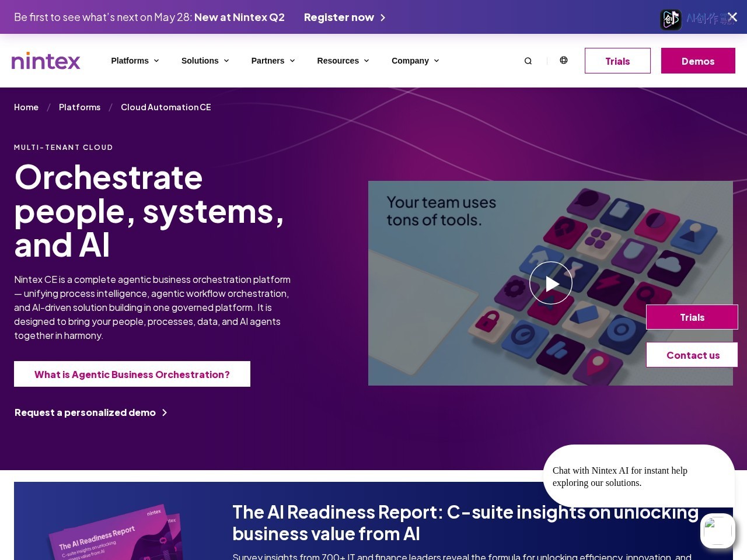This screenshot has width=747, height=560.
Task: Click Cloud Automation CE breadcrumb
Action: pos(166,107)
